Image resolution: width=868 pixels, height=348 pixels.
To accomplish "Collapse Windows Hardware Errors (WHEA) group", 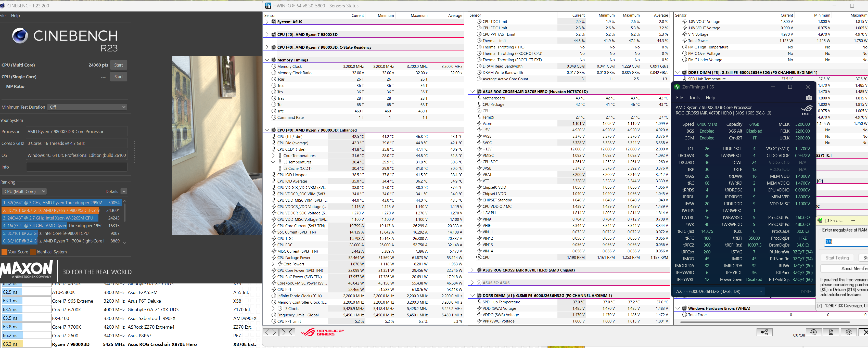I will [678, 308].
